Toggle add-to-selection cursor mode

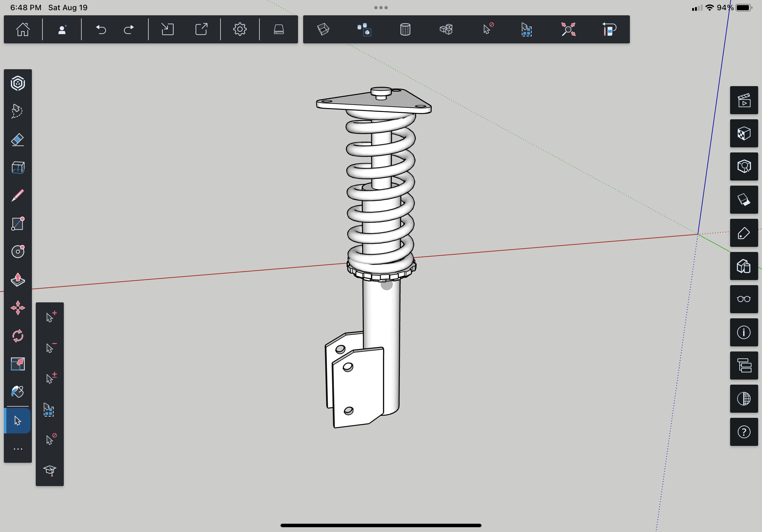pos(50,317)
